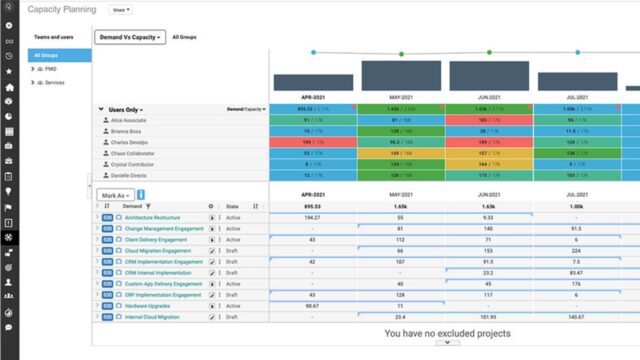Open the timer icon near the sidebar bottom
The width and height of the screenshot is (640, 360).
click(9, 313)
